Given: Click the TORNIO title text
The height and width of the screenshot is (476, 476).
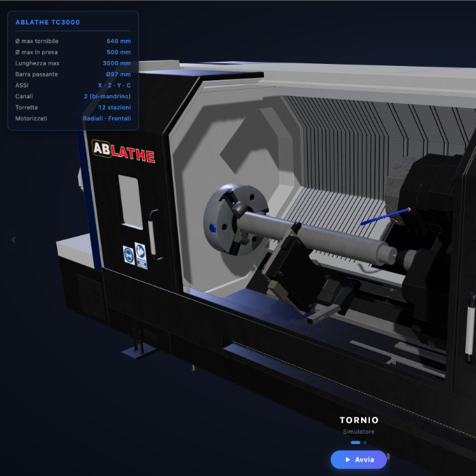Looking at the screenshot, I should [359, 420].
